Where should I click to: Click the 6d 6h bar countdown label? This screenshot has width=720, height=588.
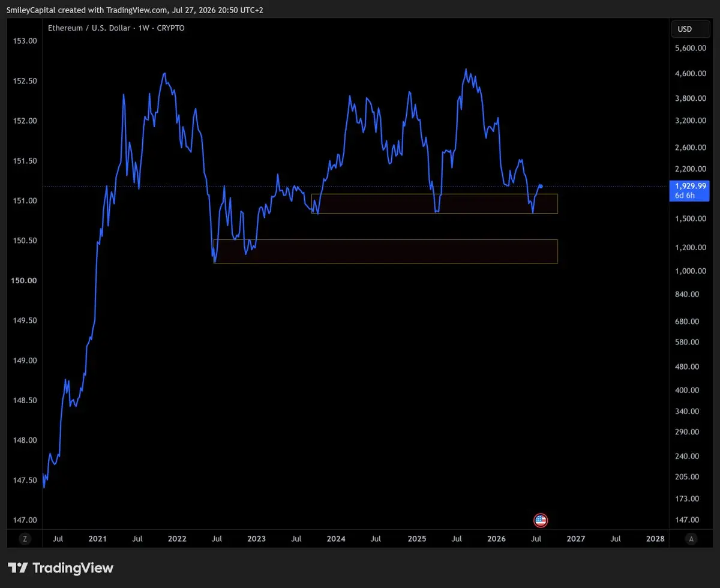(685, 196)
